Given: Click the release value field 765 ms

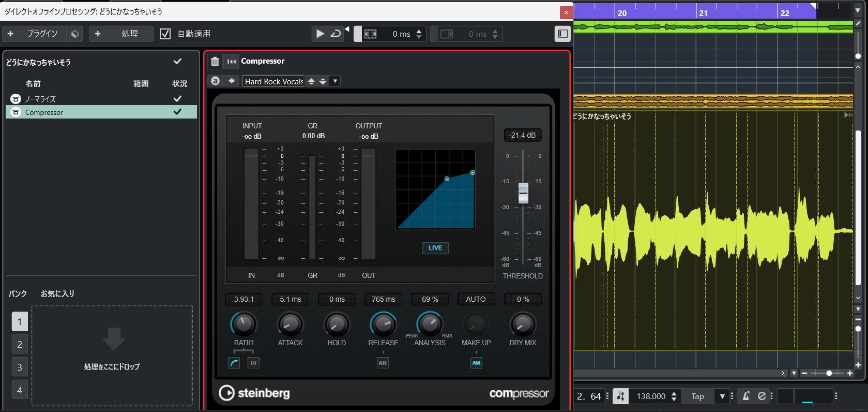Looking at the screenshot, I should tap(383, 299).
